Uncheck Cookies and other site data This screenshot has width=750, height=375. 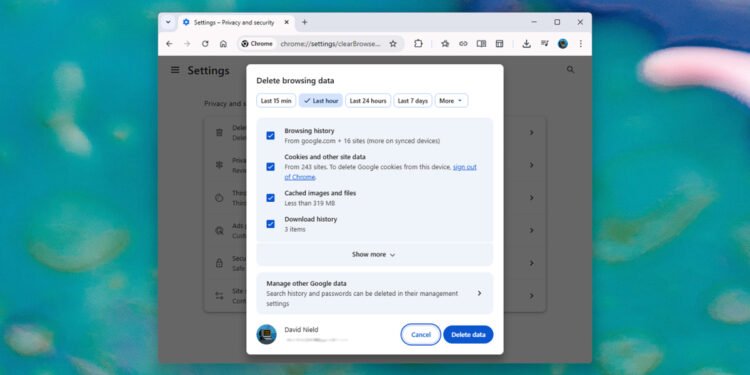270,166
